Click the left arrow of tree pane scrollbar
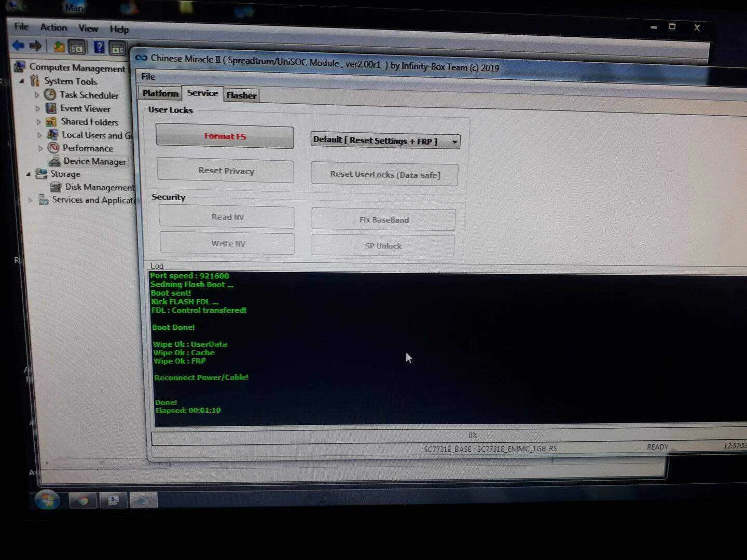Image resolution: width=747 pixels, height=560 pixels. point(47,462)
